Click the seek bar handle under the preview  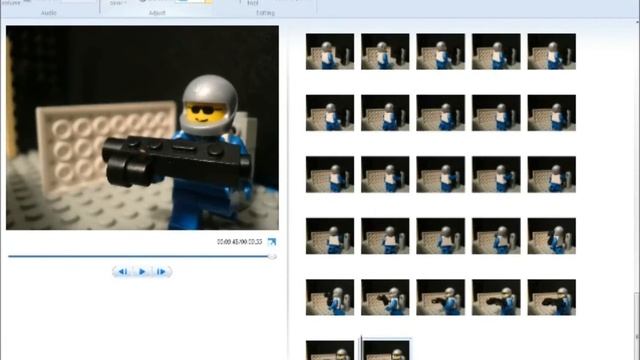tap(272, 256)
